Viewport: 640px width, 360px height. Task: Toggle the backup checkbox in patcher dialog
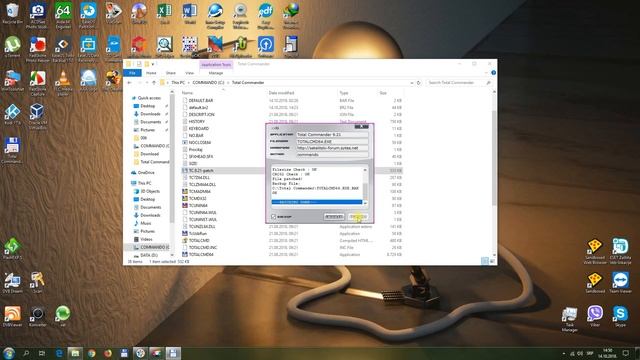(x=273, y=216)
